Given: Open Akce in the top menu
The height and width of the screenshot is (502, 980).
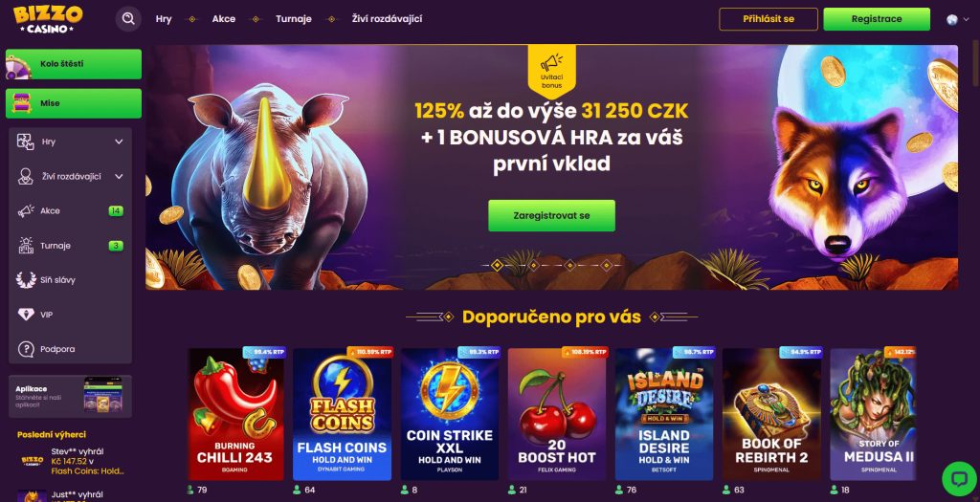Looking at the screenshot, I should (224, 19).
